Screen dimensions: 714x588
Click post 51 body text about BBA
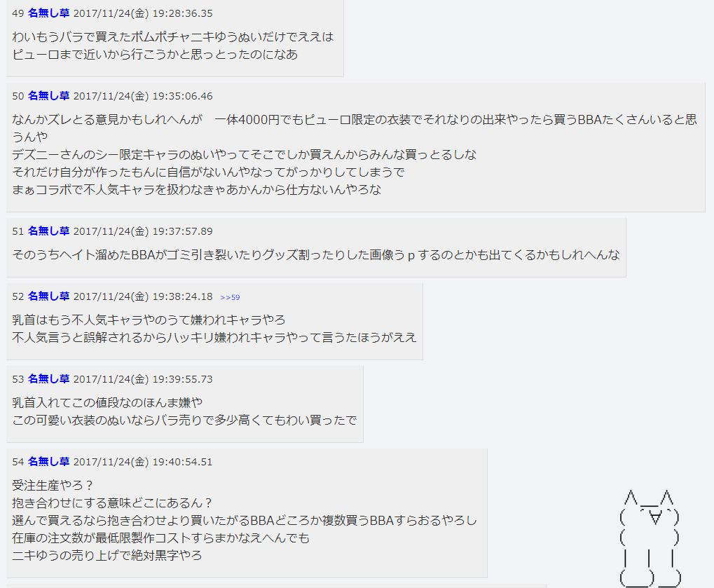316,254
